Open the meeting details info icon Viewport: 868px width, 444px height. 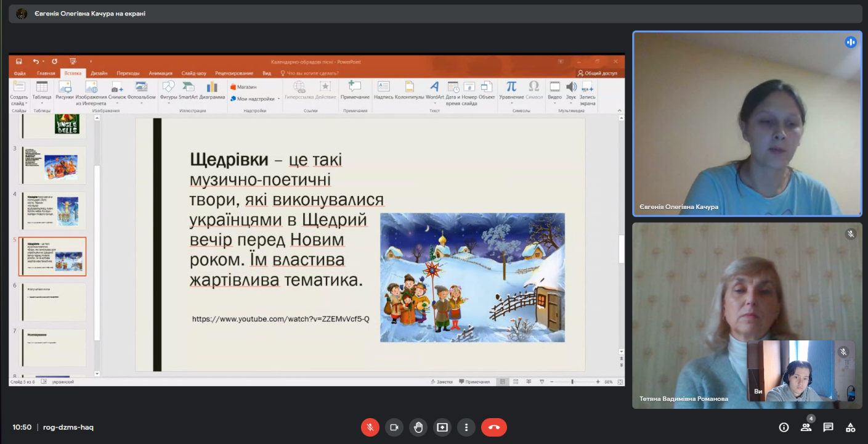click(x=784, y=427)
